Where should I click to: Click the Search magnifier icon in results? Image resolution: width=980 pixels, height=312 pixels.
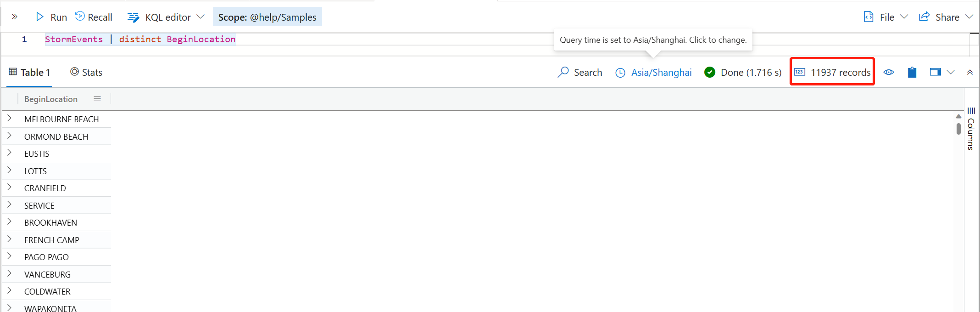[563, 72]
